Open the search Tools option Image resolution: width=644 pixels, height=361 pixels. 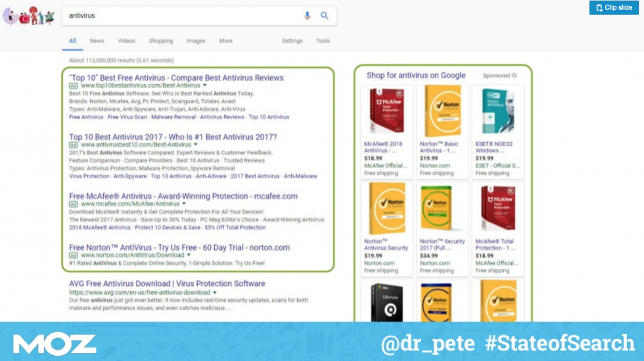(x=323, y=41)
